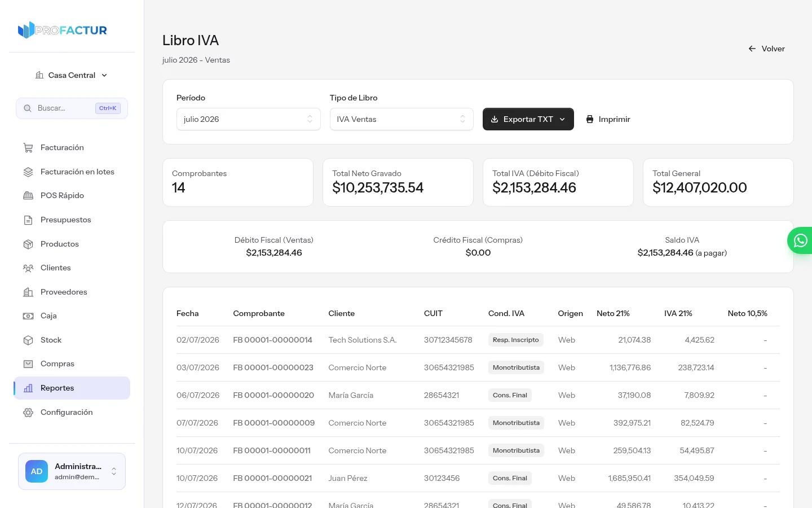The height and width of the screenshot is (508, 812).
Task: Focus the Buscar search field
Action: tap(72, 108)
